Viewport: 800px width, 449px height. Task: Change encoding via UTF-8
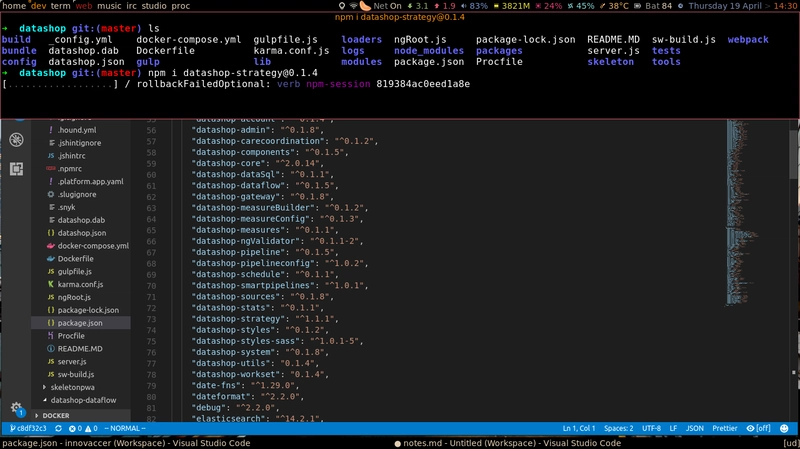651,429
